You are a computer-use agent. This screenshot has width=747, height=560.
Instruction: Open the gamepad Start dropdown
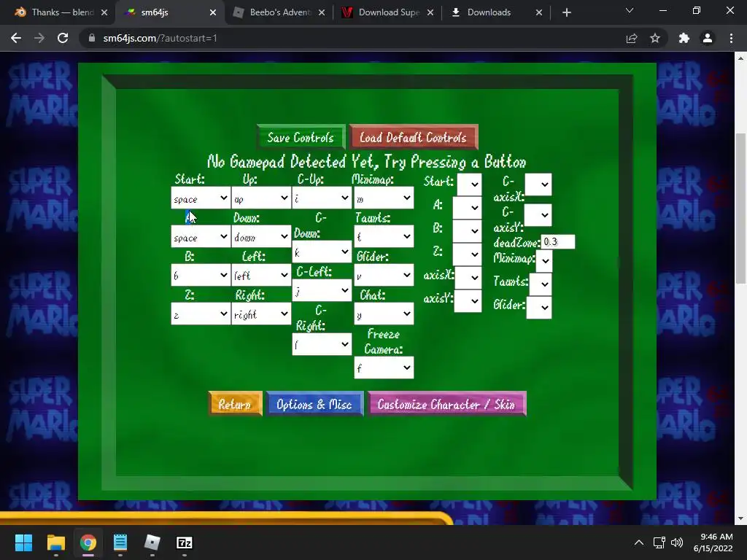point(469,184)
